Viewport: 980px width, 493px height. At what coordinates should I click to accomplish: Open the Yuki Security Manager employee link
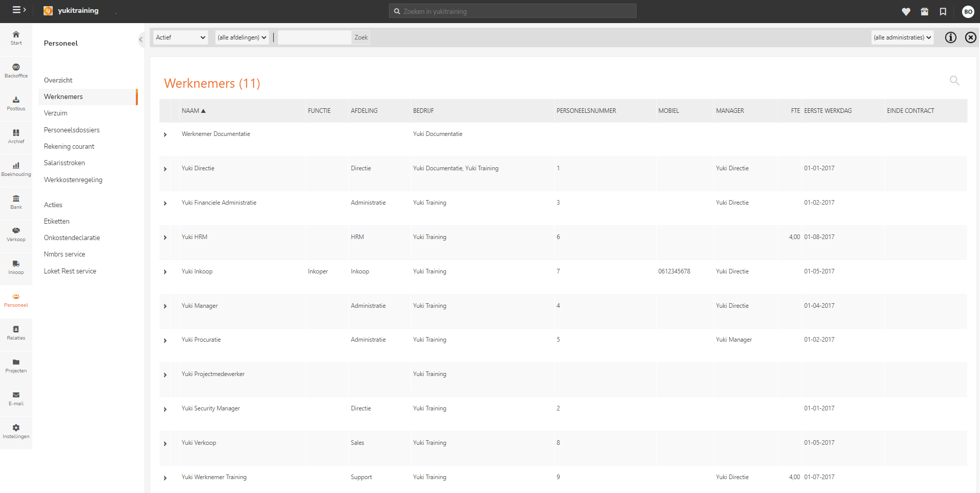pos(211,408)
